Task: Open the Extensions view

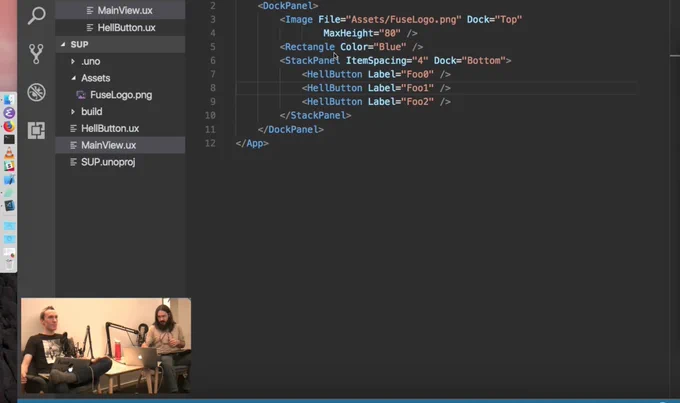Action: point(36,130)
